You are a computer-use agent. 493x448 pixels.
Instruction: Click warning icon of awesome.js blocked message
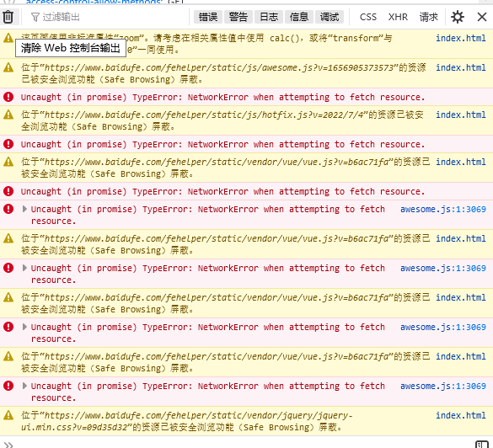(x=8, y=67)
